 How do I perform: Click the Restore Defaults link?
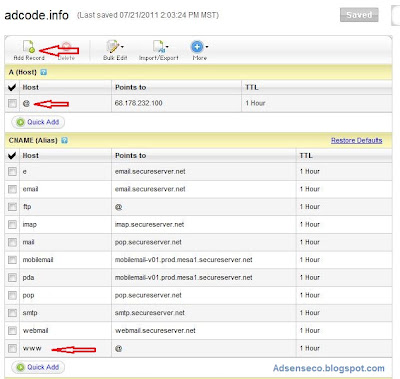[x=356, y=140]
